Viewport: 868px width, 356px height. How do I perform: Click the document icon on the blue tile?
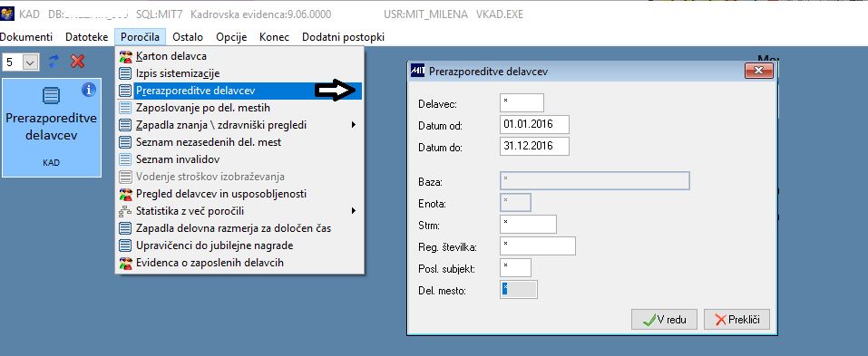coord(51,96)
